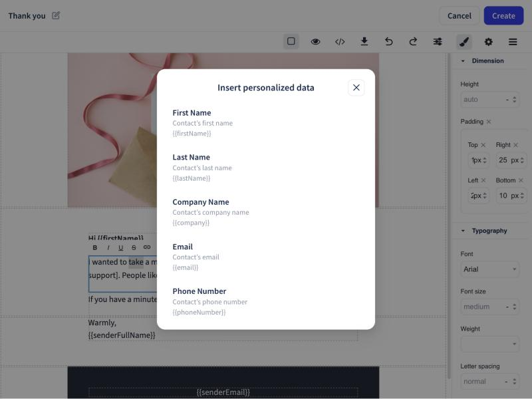Viewport: 532px width, 399px height.
Task: Click the Create button
Action: click(x=503, y=15)
